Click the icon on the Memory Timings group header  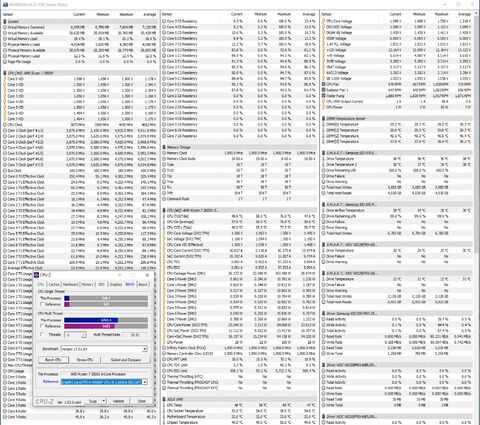point(164,147)
